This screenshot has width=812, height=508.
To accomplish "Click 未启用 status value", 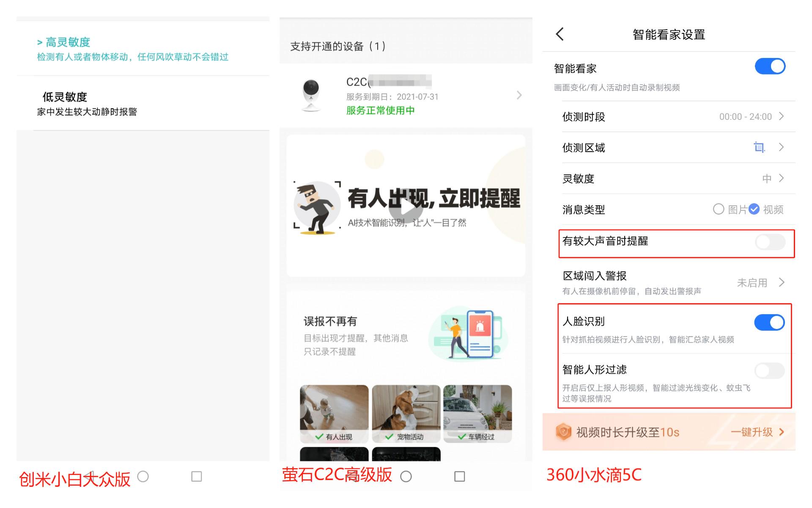I will tap(752, 283).
